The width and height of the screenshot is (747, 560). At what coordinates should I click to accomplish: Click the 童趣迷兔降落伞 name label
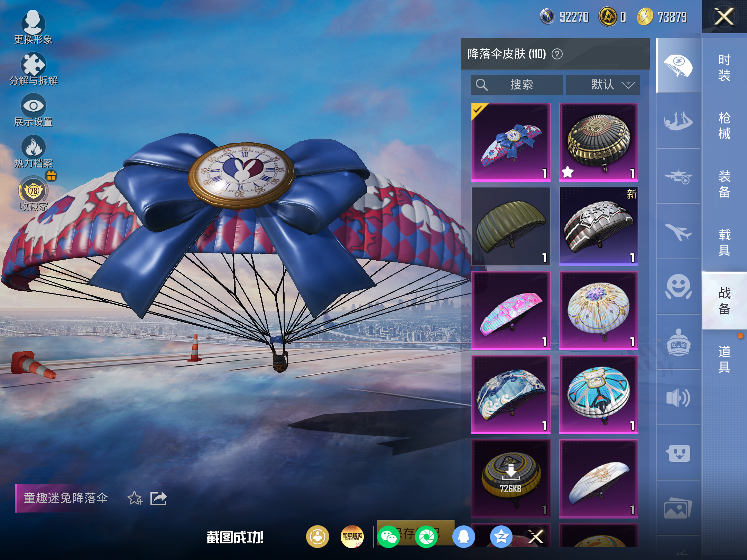coord(66,498)
